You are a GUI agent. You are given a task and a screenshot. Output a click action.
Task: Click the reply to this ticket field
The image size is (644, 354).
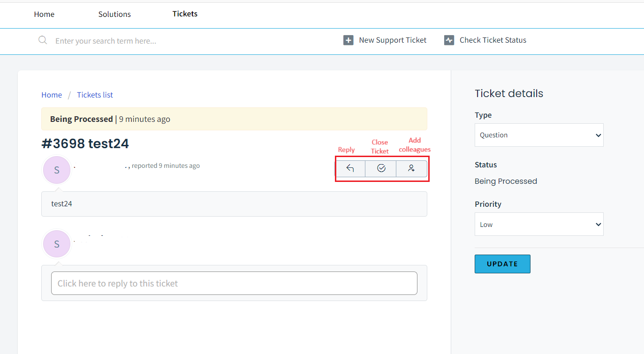point(234,283)
